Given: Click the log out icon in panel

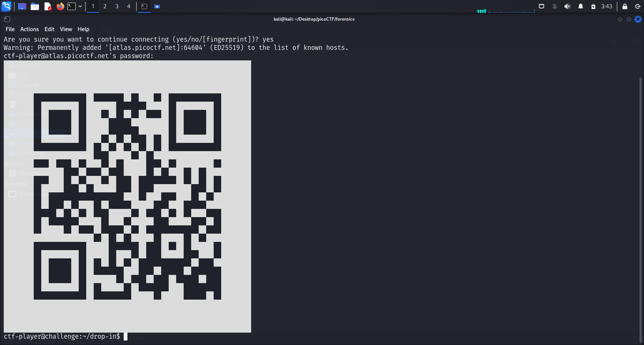Looking at the screenshot, I should 637,6.
